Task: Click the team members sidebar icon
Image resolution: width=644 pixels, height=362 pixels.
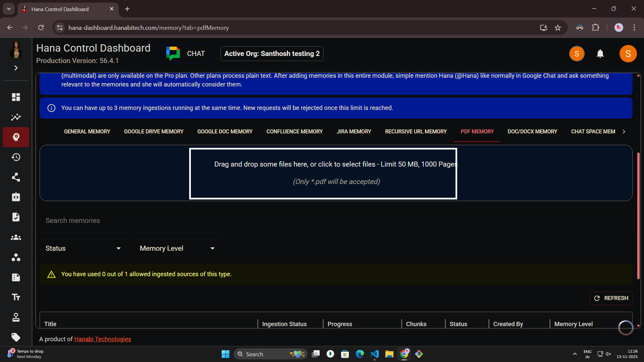Action: pos(16,237)
